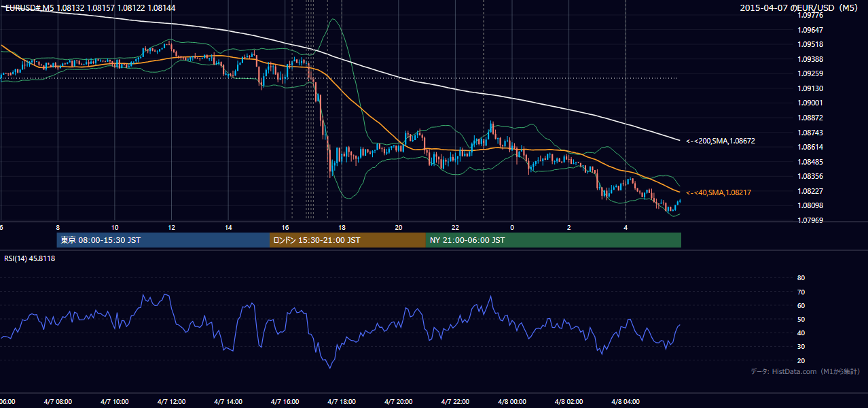Image resolution: width=868 pixels, height=408 pixels.
Task: Click the 2015-04-07 EUR/USD (M5) chart title
Action: 799,7
